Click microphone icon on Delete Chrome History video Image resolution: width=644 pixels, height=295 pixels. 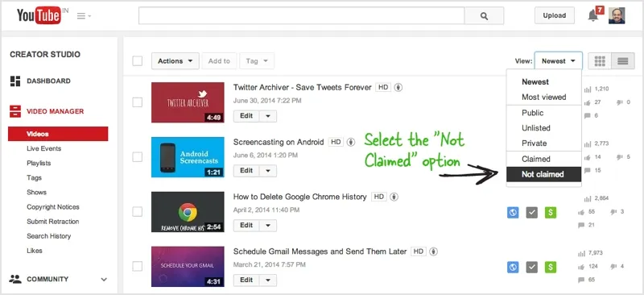tap(394, 197)
